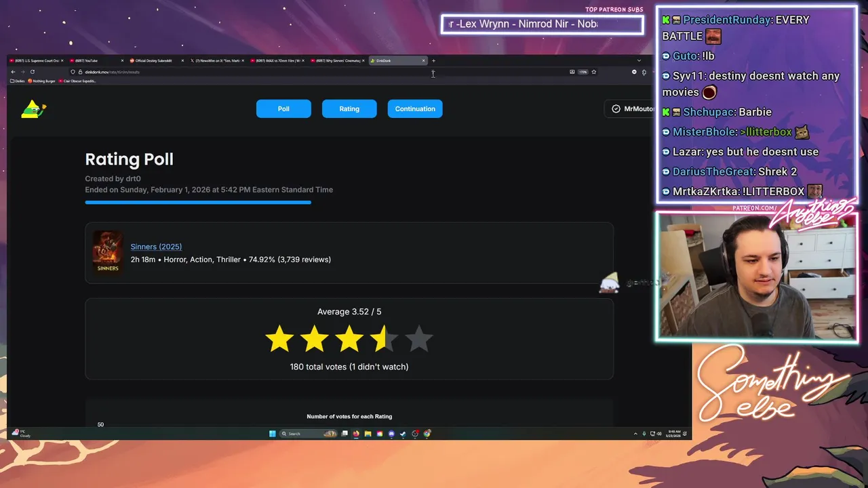Open the weather widget on taskbar
This screenshot has height=488, width=868.
pos(21,434)
